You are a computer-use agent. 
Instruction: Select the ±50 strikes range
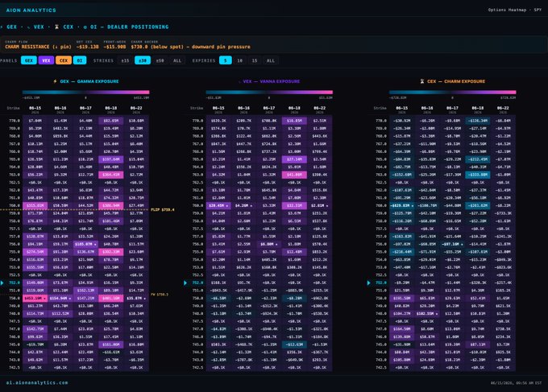(x=160, y=60)
